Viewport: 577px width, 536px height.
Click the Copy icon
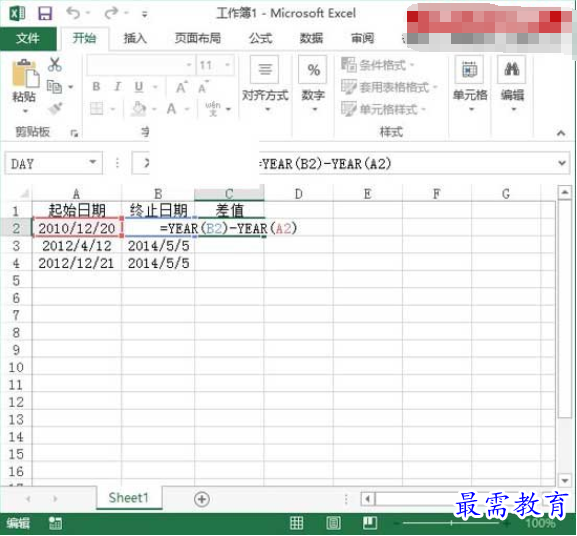tap(55, 87)
